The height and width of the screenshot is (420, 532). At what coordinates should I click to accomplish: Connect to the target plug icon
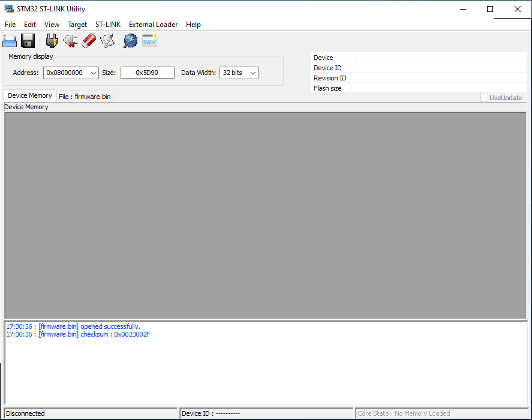coord(52,41)
